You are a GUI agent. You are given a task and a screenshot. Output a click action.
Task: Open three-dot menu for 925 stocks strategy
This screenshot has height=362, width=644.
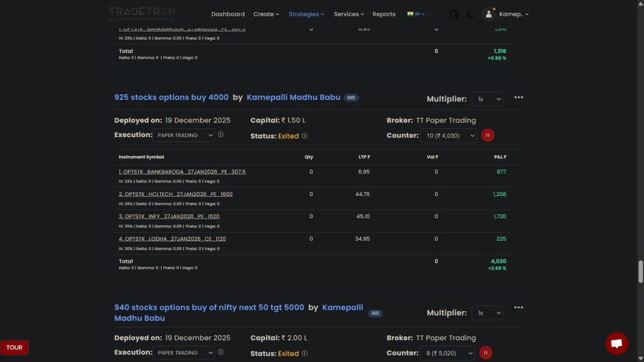tap(518, 97)
